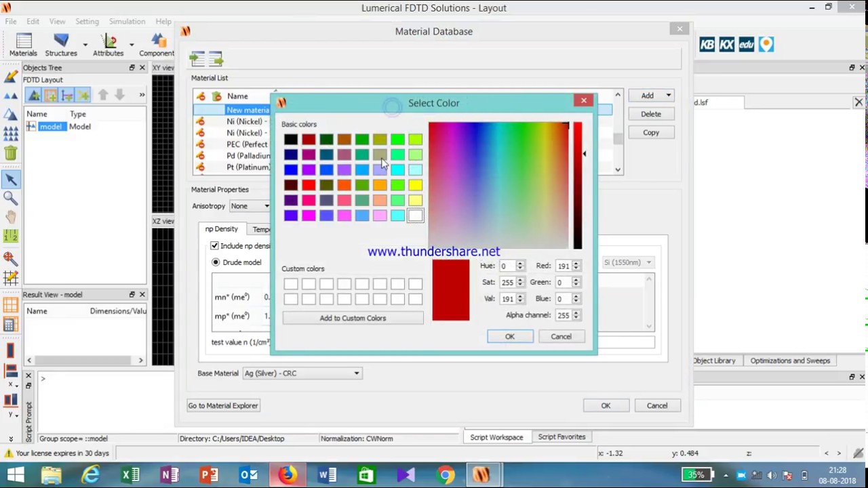Image resolution: width=868 pixels, height=488 pixels.
Task: Click the calculator icon in left toolbar
Action: (10, 325)
